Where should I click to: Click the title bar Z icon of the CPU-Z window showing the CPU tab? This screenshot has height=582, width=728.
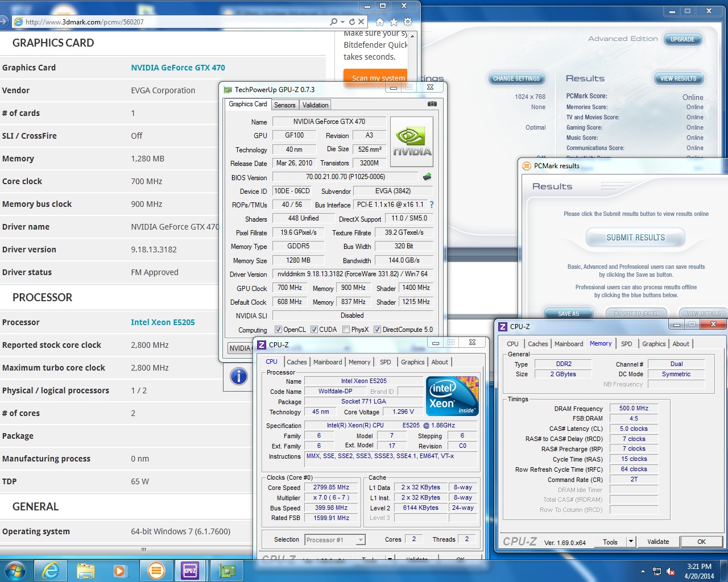pos(262,344)
